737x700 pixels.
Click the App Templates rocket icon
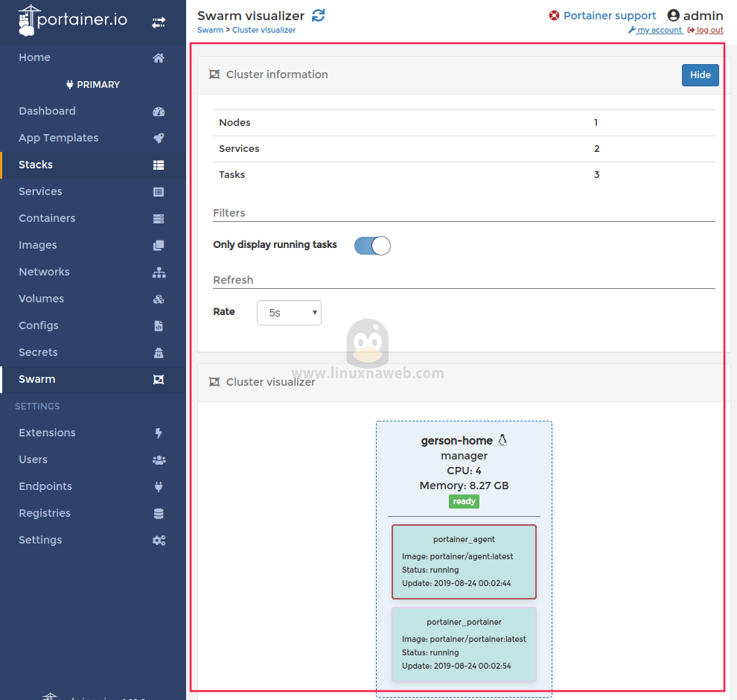[159, 139]
